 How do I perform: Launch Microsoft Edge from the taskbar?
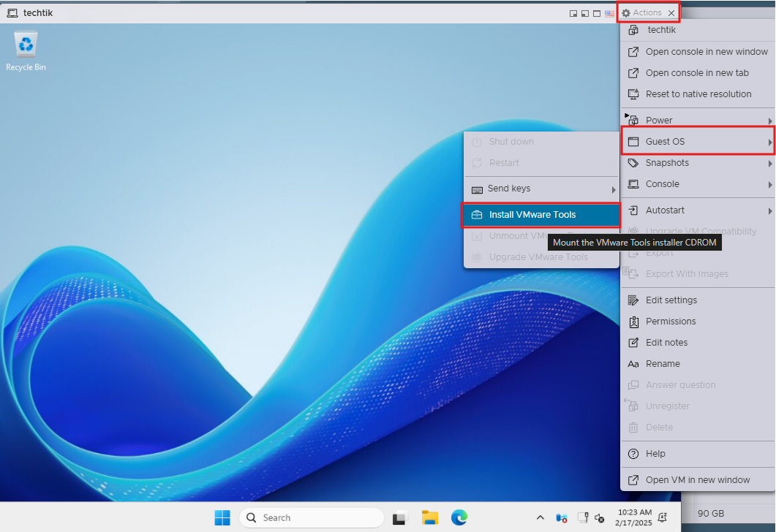(459, 517)
